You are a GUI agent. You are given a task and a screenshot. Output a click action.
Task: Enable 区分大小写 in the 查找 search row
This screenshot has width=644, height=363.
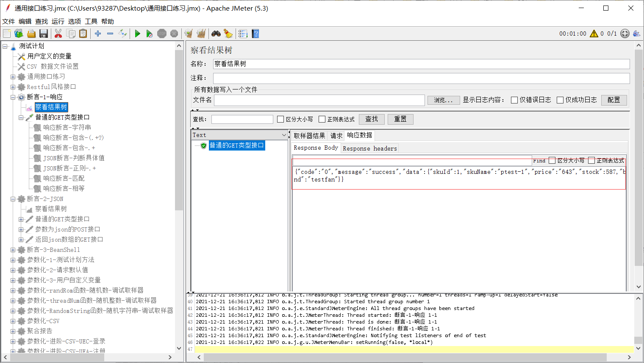click(x=280, y=119)
